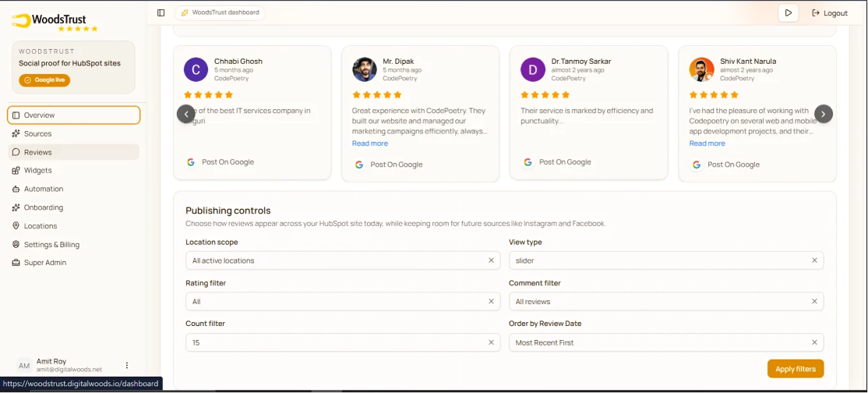Image resolution: width=868 pixels, height=393 pixels.
Task: Click the Google icon in Chhabi Ghosh's card
Action: (190, 162)
